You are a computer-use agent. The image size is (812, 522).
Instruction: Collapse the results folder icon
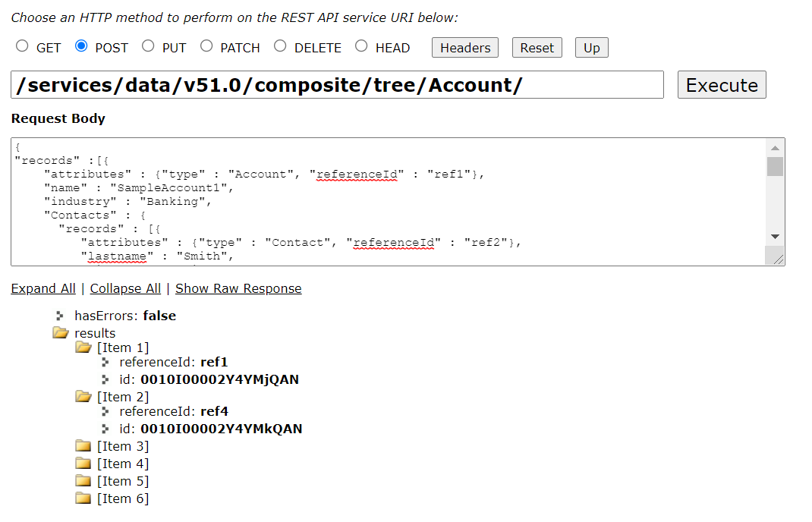click(61, 332)
